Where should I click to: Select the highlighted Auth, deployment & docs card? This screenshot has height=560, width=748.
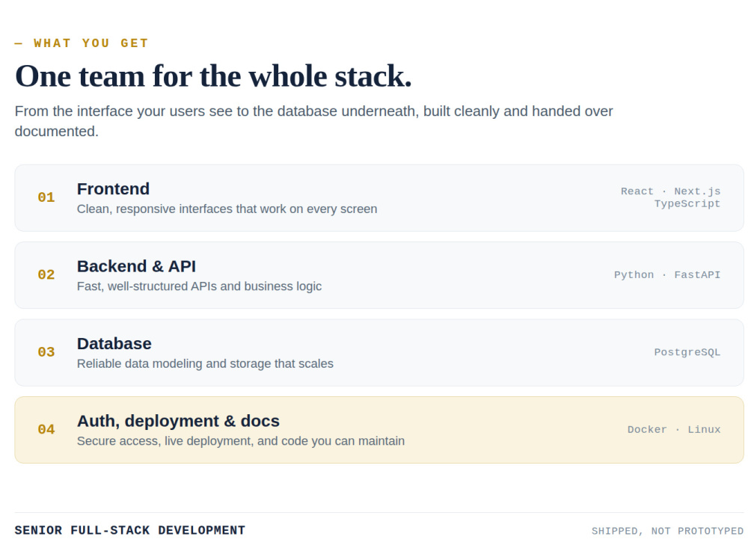(x=379, y=430)
